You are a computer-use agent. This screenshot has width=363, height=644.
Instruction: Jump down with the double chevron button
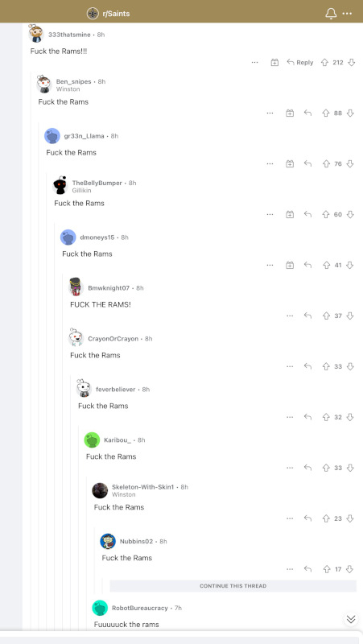pyautogui.click(x=351, y=619)
